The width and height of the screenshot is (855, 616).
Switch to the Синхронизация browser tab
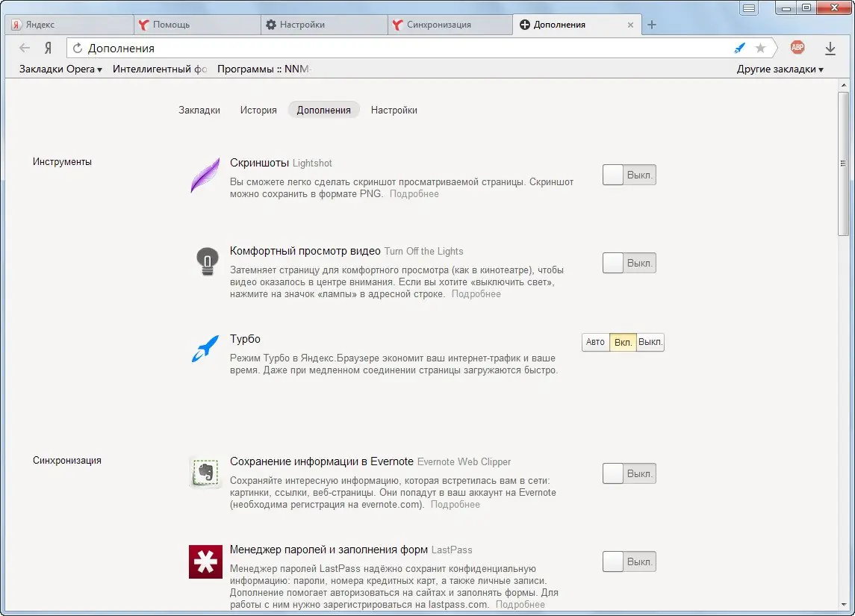pyautogui.click(x=451, y=25)
